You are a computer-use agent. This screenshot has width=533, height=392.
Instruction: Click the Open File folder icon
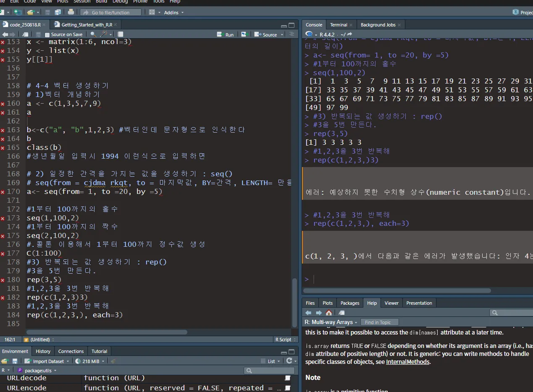(x=31, y=12)
